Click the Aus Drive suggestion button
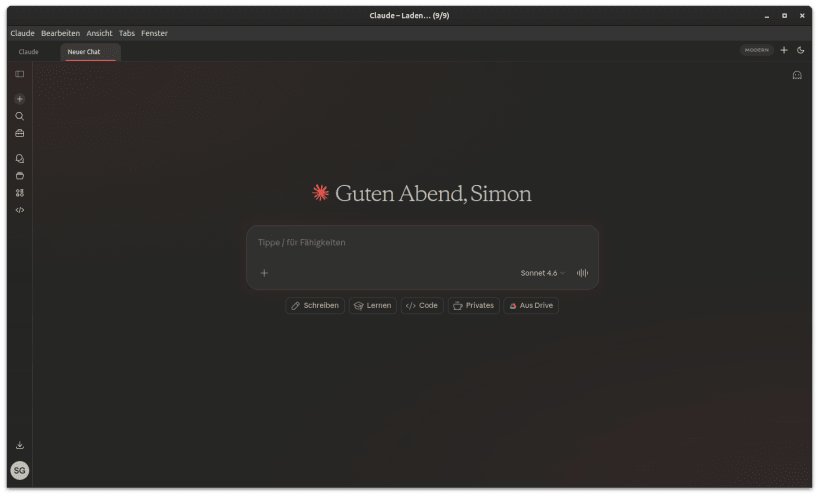Viewport: 819px width, 496px height. coord(531,305)
